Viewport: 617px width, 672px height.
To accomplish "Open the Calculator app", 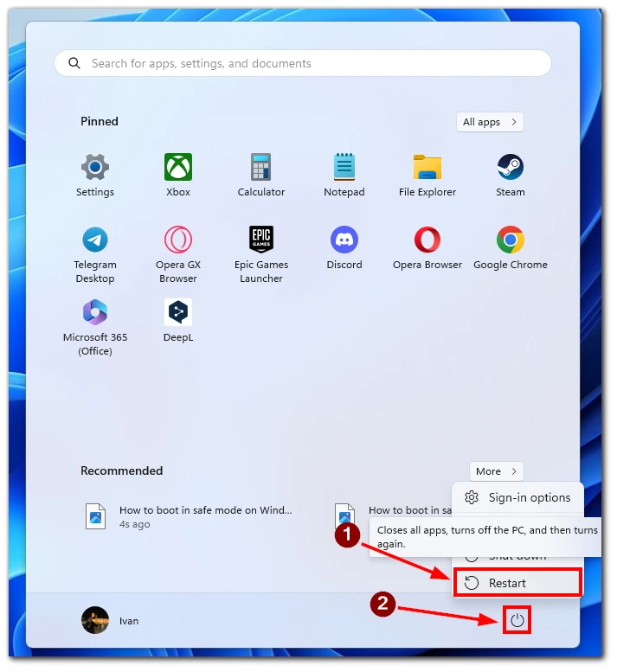I will point(261,167).
